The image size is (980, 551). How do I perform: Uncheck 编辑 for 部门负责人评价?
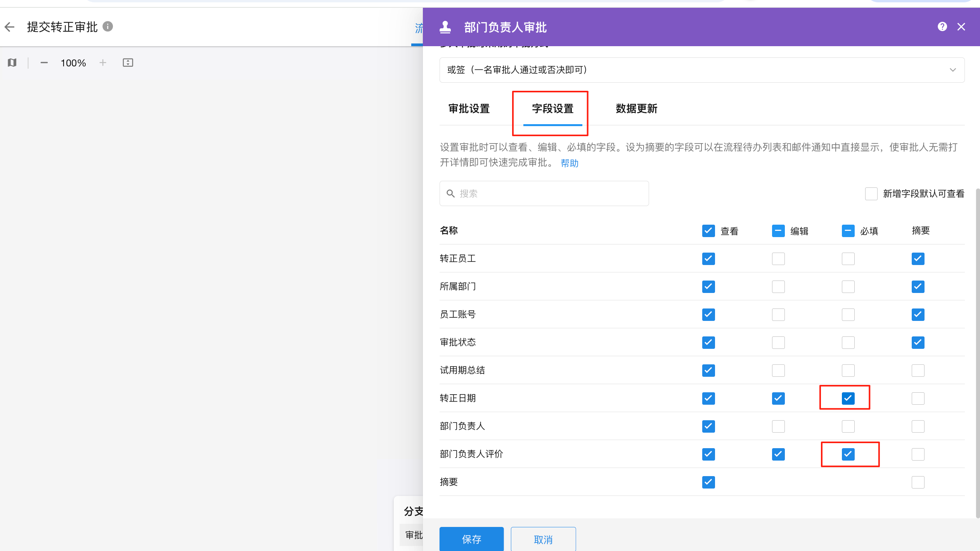click(778, 454)
